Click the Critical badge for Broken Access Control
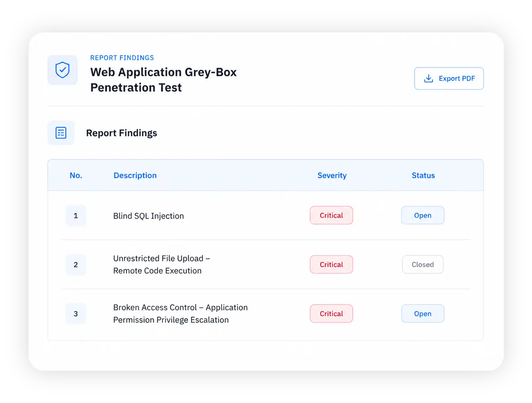 coord(331,314)
